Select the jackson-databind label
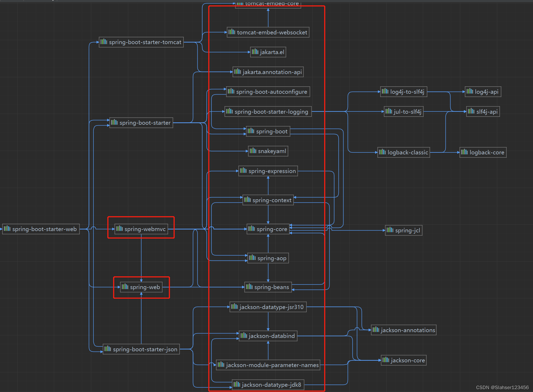This screenshot has width=533, height=392. coord(272,336)
